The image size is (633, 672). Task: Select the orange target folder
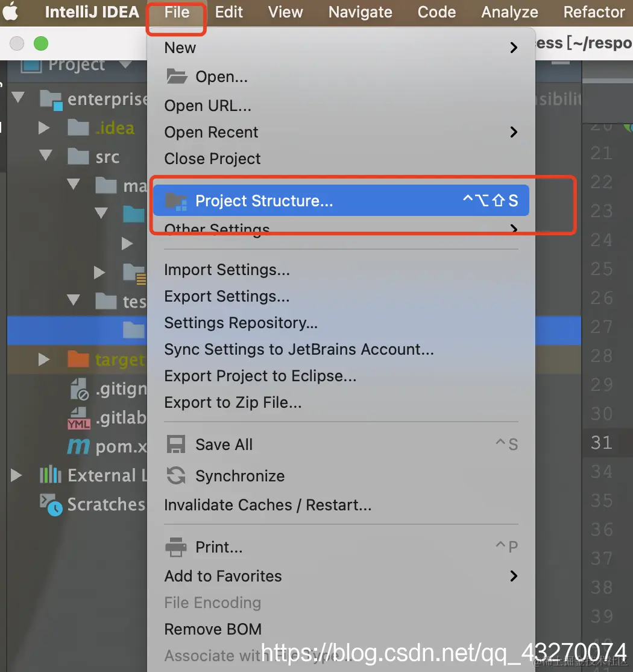point(78,359)
